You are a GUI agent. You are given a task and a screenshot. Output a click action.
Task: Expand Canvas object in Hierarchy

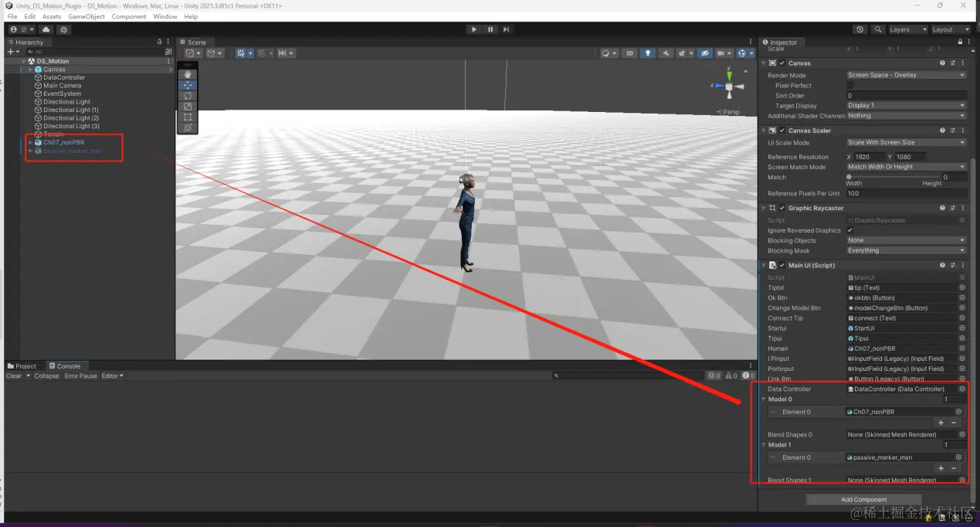point(31,70)
